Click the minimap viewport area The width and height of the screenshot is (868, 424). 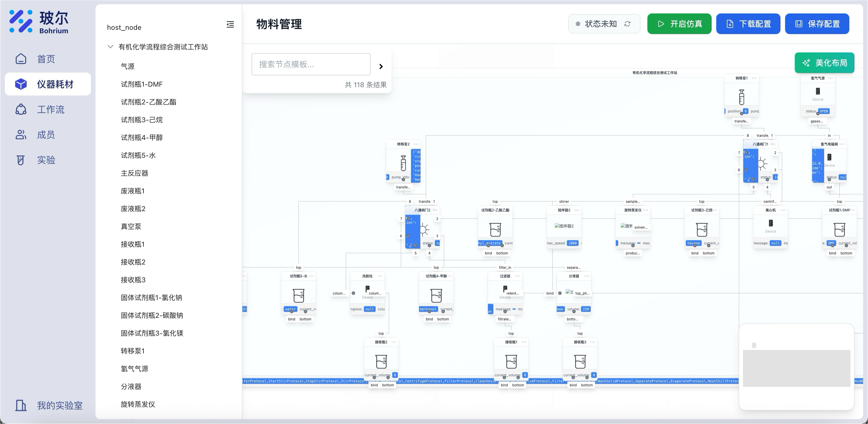click(796, 368)
